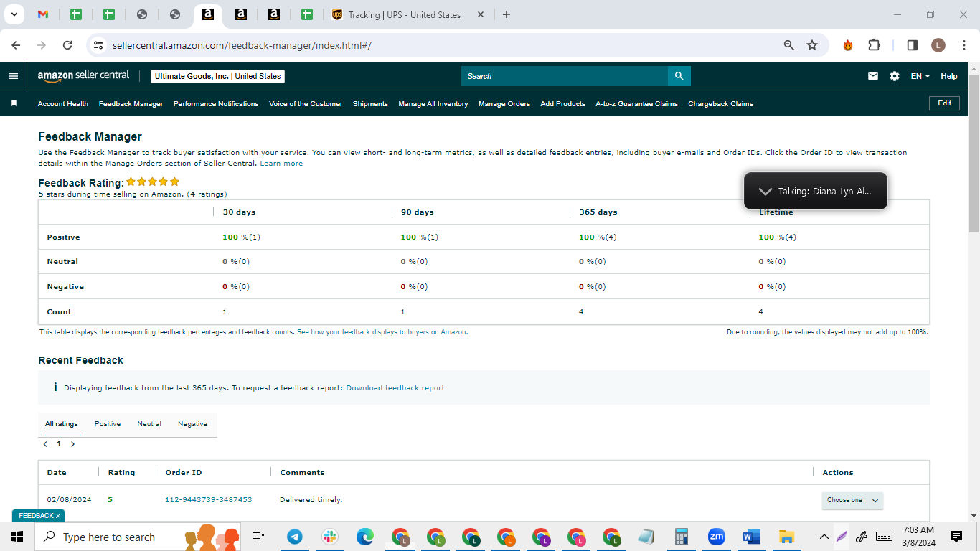Click the Learn more link
This screenshot has height=551, width=980.
click(x=281, y=164)
